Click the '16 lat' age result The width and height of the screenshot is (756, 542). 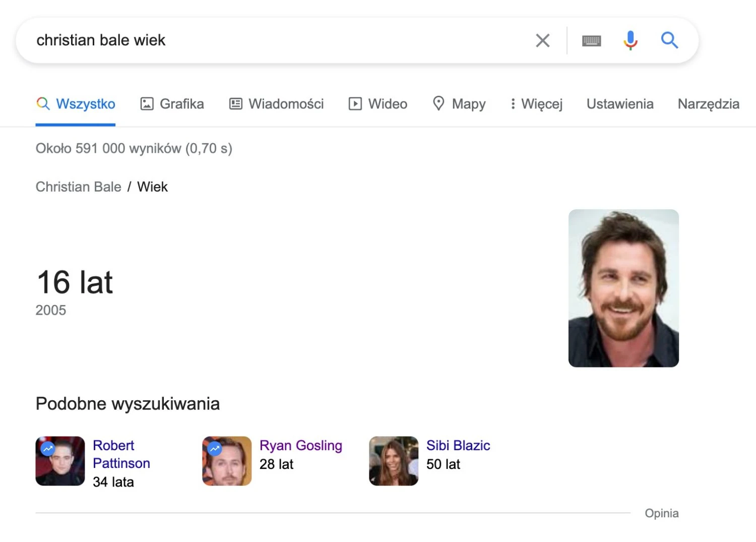[x=75, y=282]
